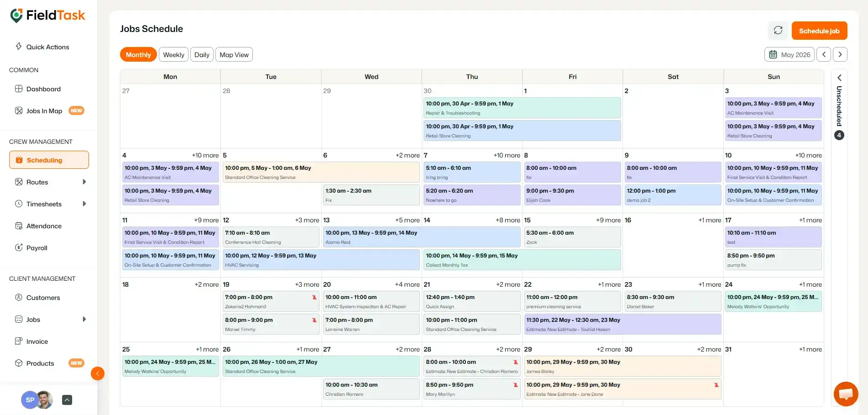Open Collect Monthly Tax job

click(x=522, y=260)
